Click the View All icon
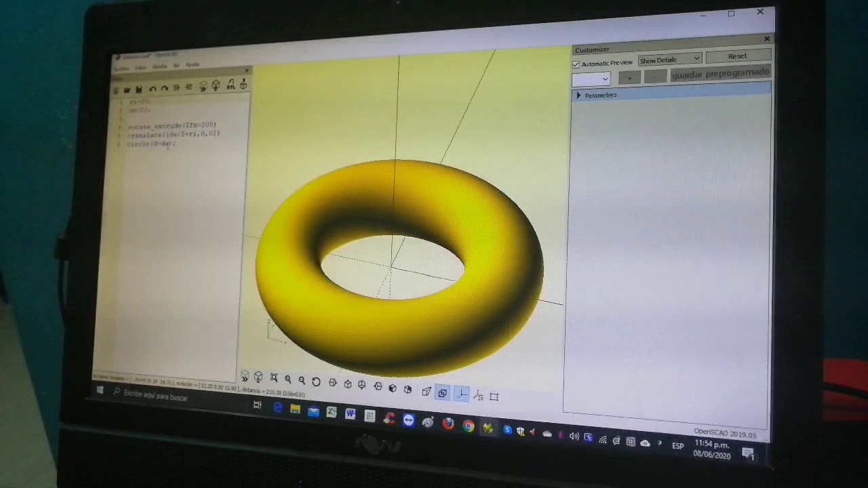Image resolution: width=868 pixels, height=488 pixels. [x=274, y=378]
